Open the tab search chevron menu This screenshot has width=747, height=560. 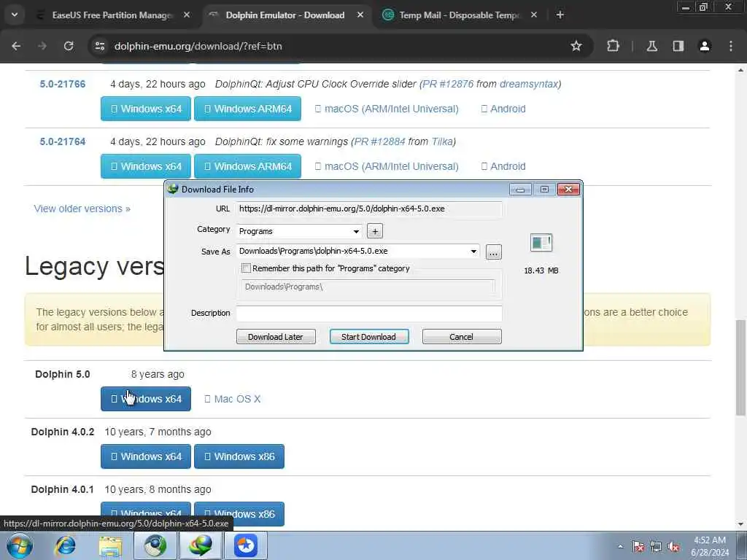(15, 15)
